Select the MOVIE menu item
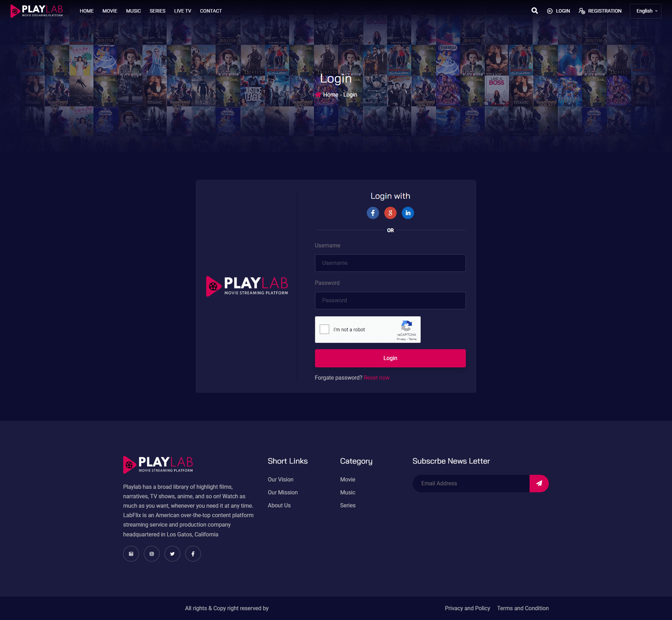The height and width of the screenshot is (620, 672). tap(109, 10)
